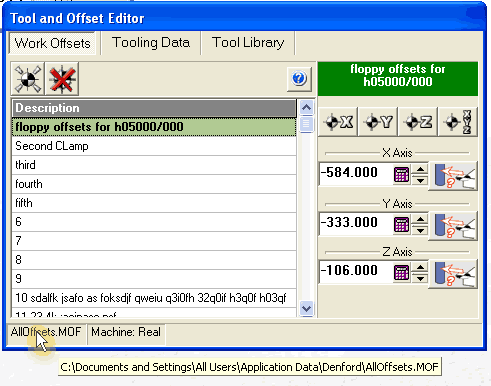This screenshot has width=491, height=386.
Task: Increase X Axis value with up arrow
Action: [x=420, y=170]
